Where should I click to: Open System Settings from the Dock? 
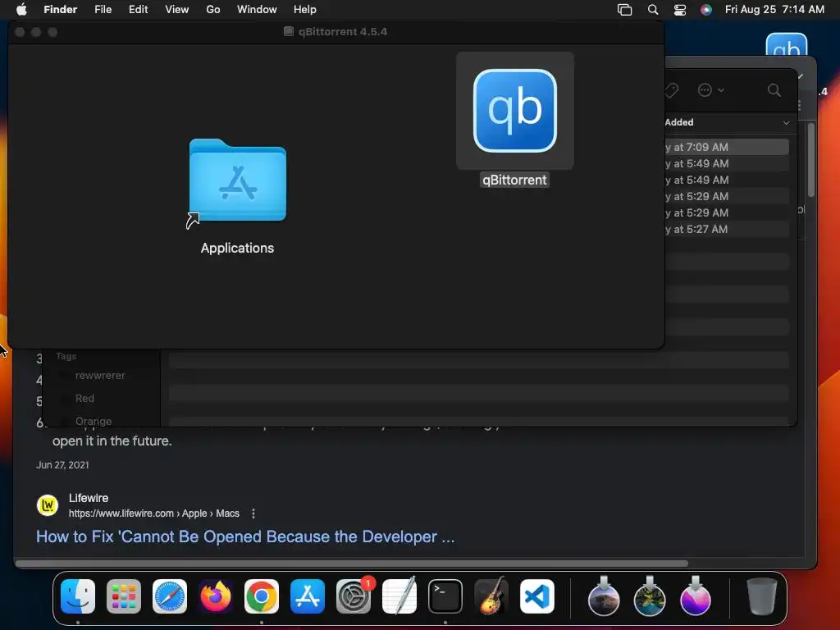pyautogui.click(x=354, y=596)
